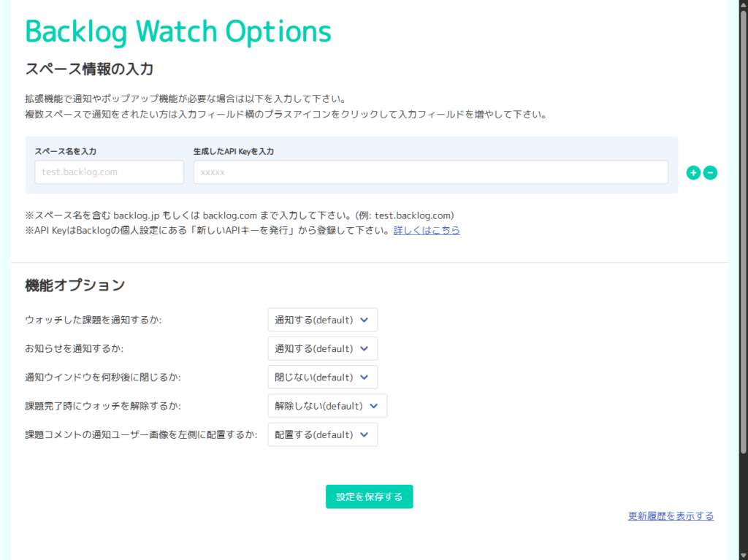This screenshot has height=560, width=748.
Task: Open the ウォッチした課題を通知するか dropdown
Action: click(x=322, y=320)
